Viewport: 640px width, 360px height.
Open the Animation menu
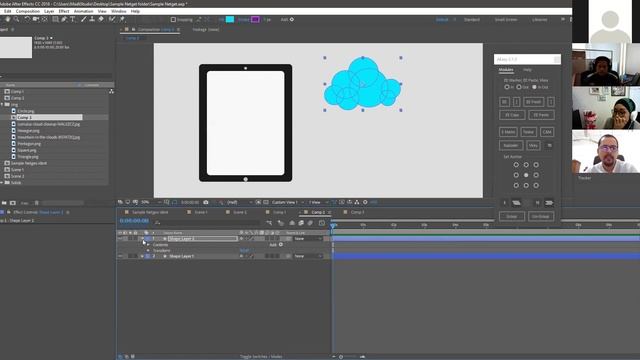coord(84,11)
